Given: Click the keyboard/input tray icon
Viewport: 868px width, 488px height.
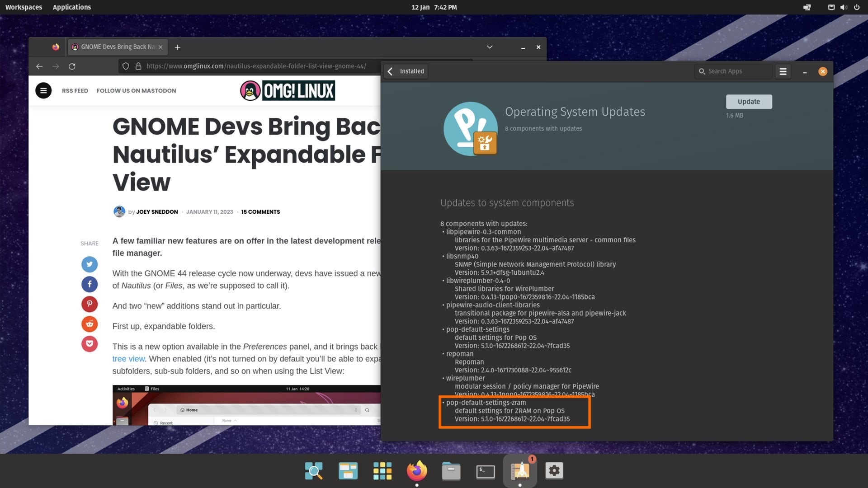Looking at the screenshot, I should [831, 7].
